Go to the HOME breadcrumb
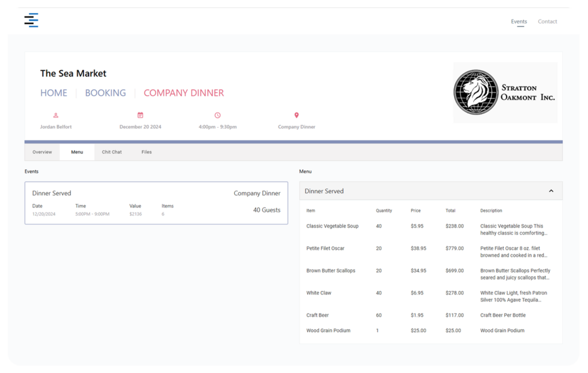Viewport: 588px width, 373px height. [53, 93]
